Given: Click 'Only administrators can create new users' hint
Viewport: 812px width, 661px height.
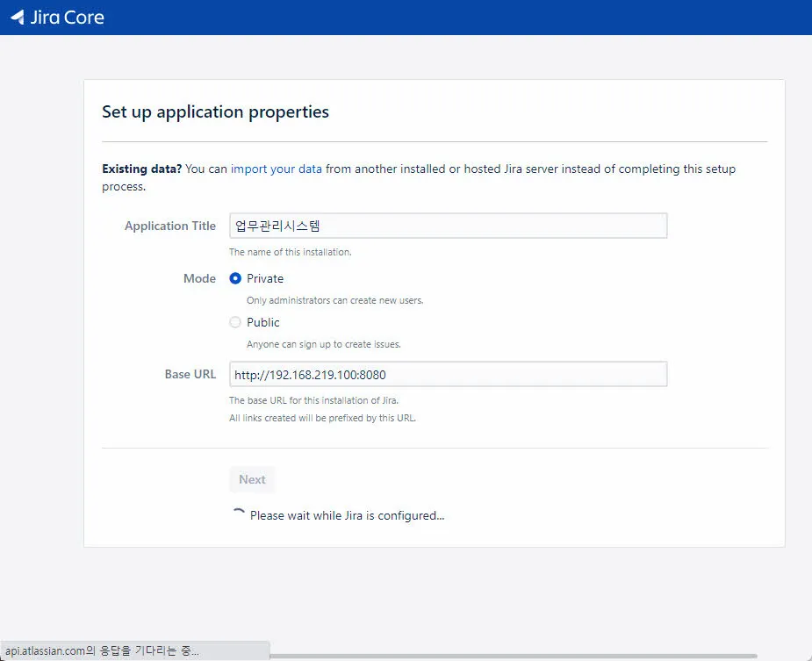Looking at the screenshot, I should (x=334, y=300).
